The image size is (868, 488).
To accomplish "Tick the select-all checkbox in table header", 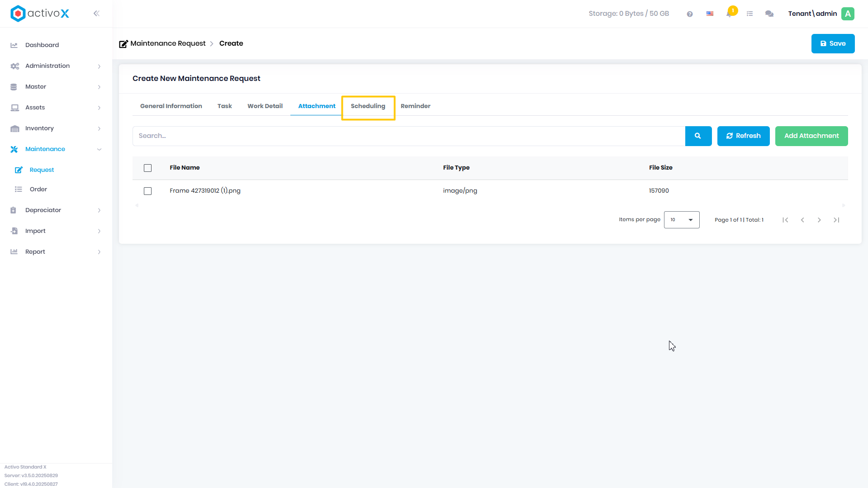I will [x=147, y=168].
